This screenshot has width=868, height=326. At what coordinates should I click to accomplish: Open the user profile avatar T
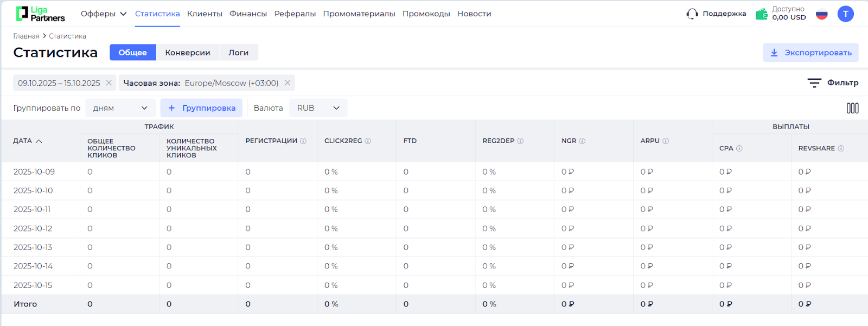(845, 14)
